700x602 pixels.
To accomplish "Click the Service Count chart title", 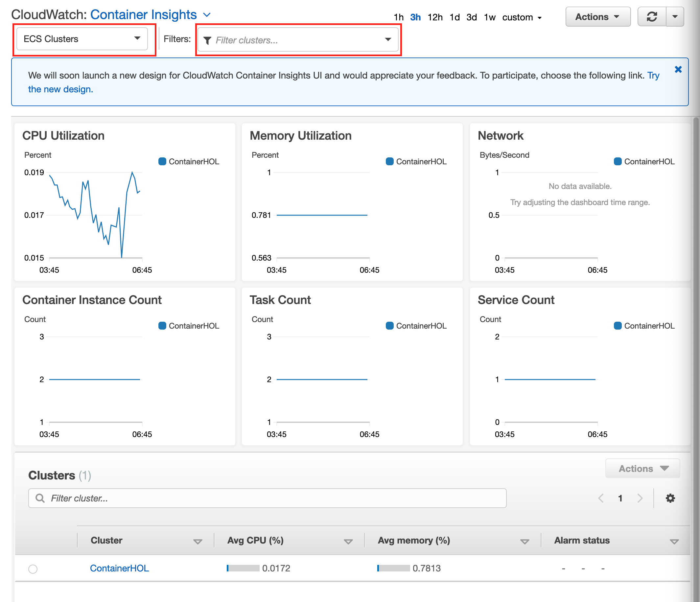I will click(516, 300).
